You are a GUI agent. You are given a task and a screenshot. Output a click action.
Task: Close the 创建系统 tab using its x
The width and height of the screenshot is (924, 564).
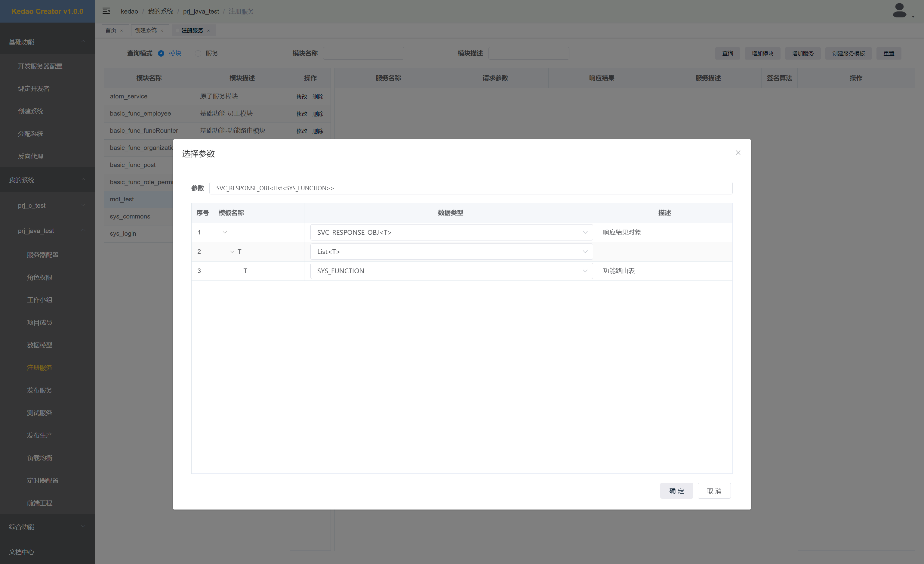click(162, 31)
